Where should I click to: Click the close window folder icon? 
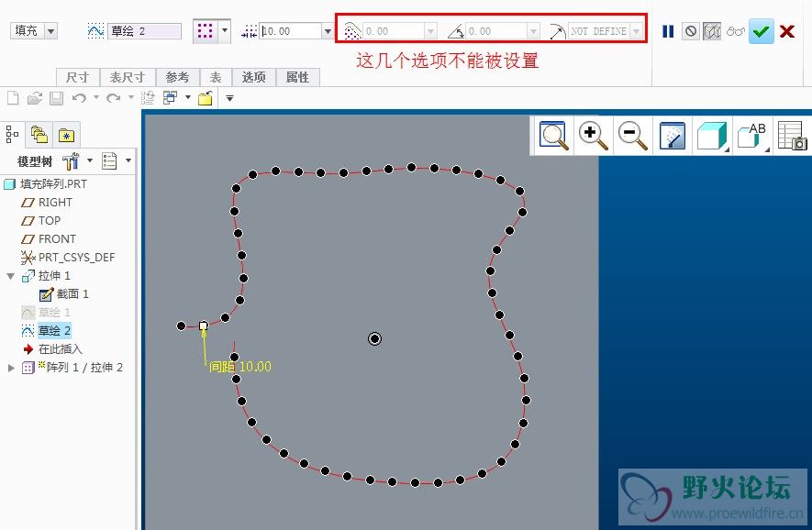coord(206,98)
